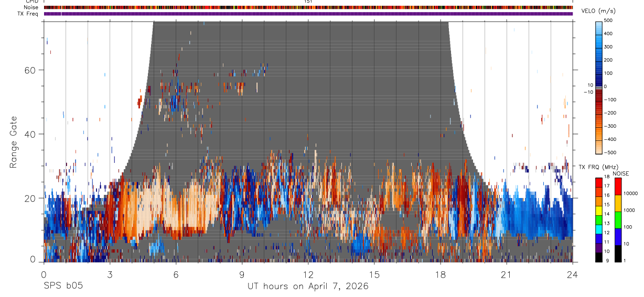Image resolution: width=644 pixels, height=297 pixels.
Task: Click the '12' UT hour axis label
Action: [x=308, y=274]
